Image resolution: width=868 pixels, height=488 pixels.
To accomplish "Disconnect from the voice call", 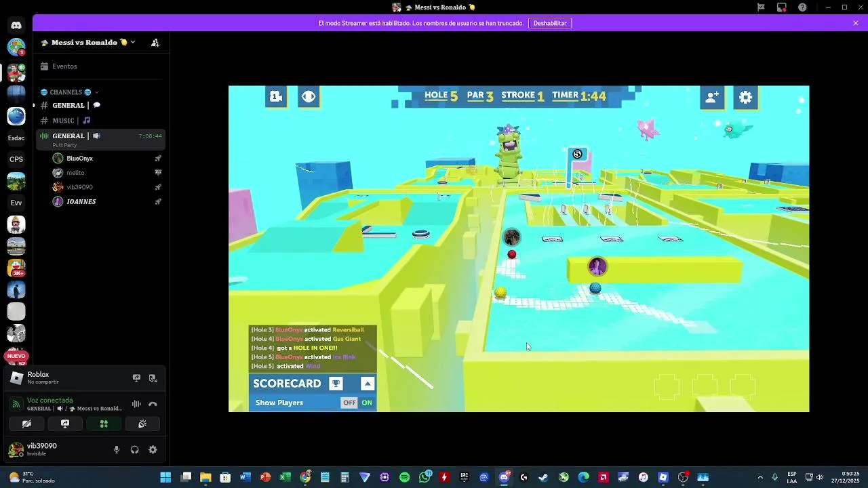I will pos(153,404).
